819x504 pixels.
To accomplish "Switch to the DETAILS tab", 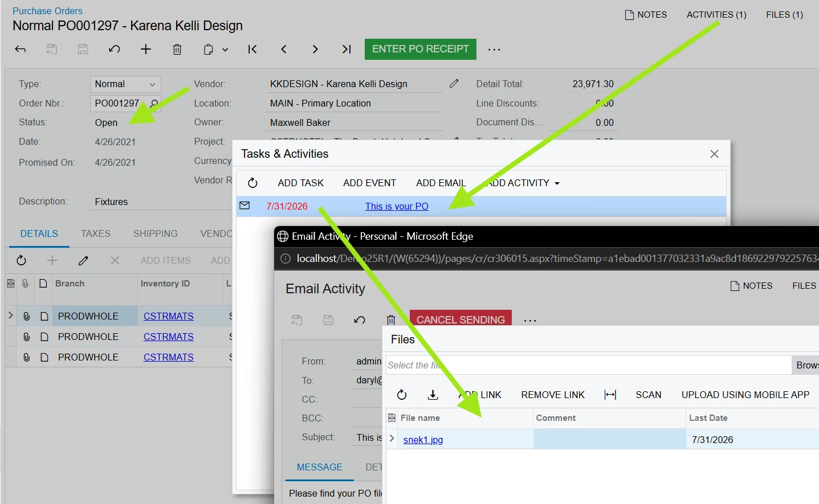I will coord(39,233).
